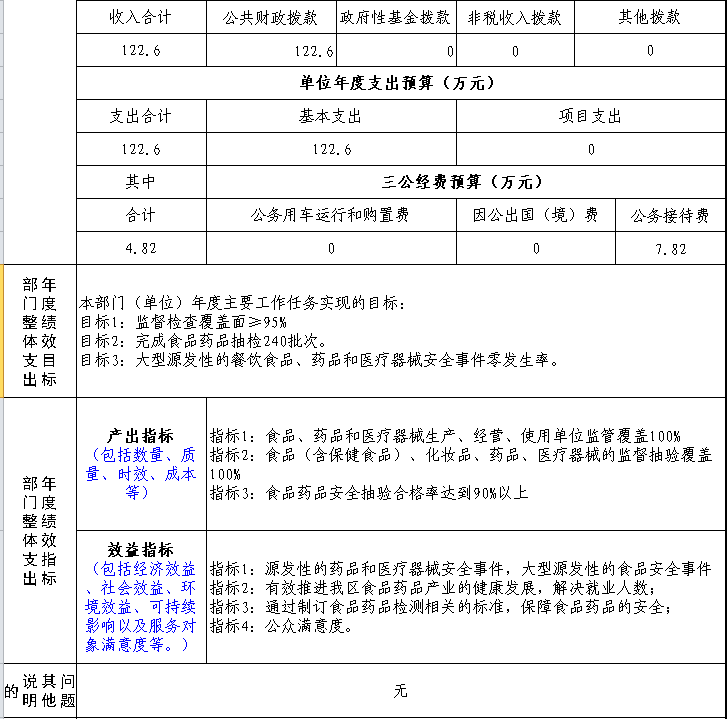The image size is (727, 719).
Task: Select the 基本支出 header cell
Action: [x=331, y=116]
